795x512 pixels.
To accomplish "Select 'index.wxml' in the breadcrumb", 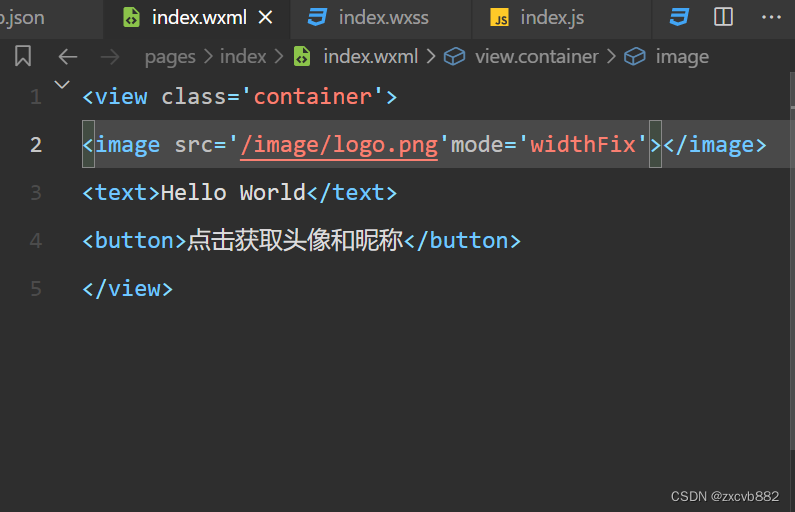I will (x=371, y=57).
